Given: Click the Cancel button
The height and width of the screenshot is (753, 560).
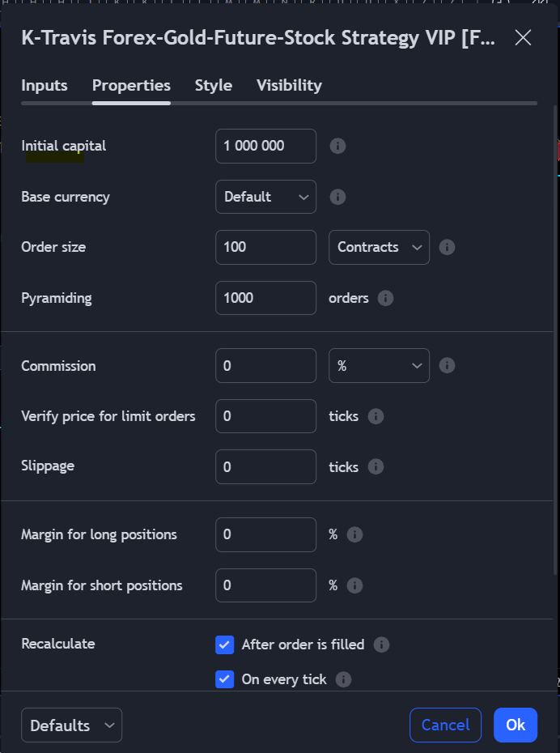Looking at the screenshot, I should [x=445, y=725].
